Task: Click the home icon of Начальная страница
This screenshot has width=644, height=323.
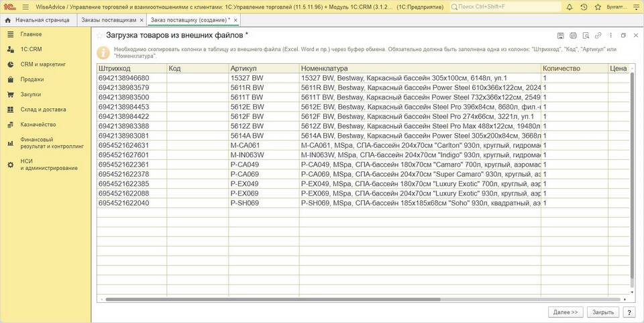Action: pyautogui.click(x=8, y=20)
